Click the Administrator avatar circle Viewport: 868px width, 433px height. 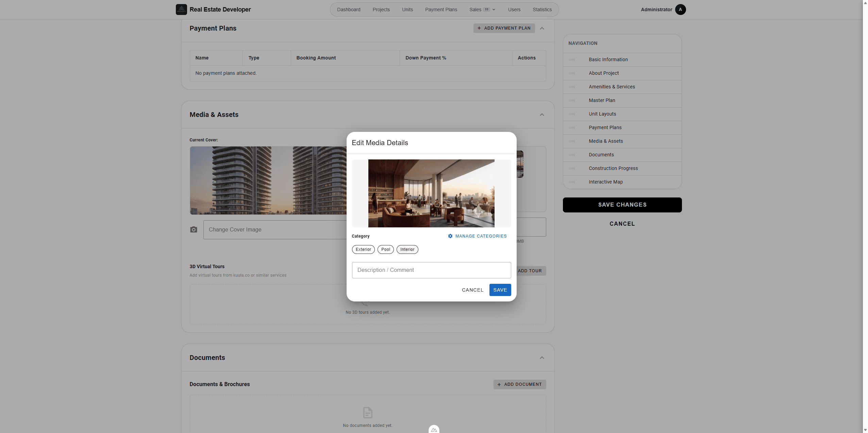[x=680, y=10]
